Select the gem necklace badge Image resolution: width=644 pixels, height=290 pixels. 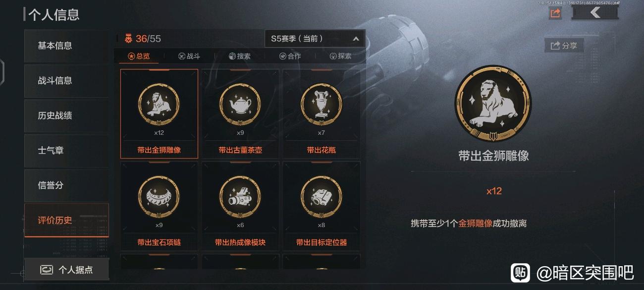159,206
